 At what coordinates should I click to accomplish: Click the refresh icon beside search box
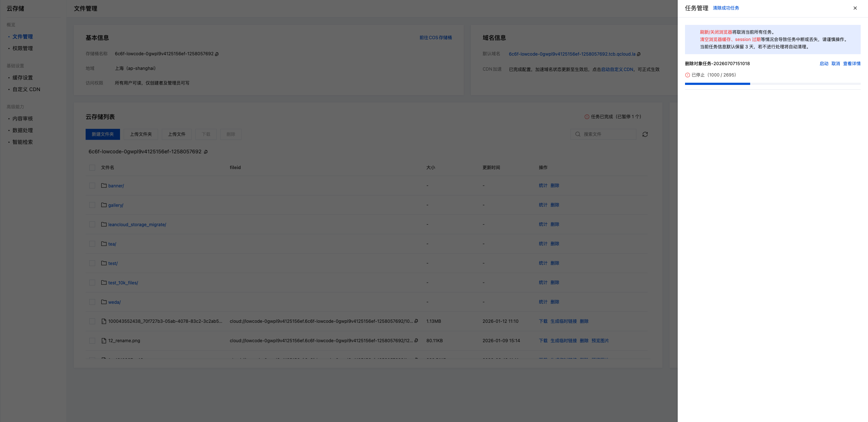[x=645, y=134]
